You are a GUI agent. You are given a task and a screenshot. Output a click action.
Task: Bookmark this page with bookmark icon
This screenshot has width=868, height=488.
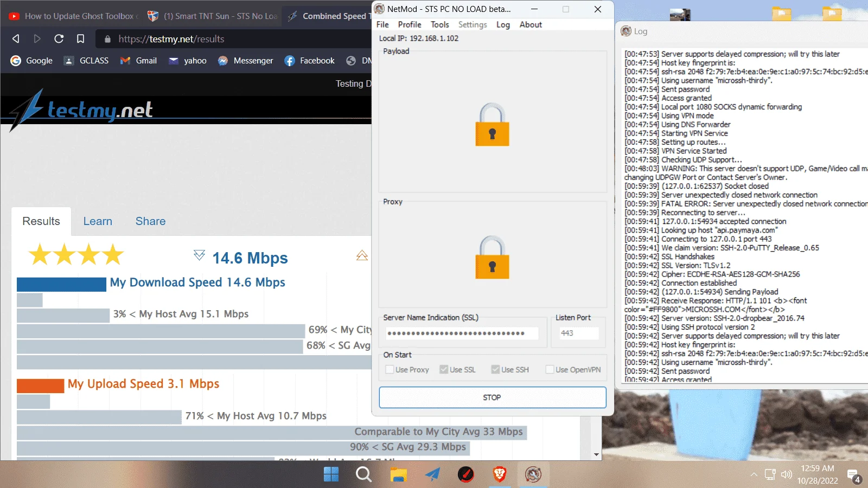tap(80, 38)
